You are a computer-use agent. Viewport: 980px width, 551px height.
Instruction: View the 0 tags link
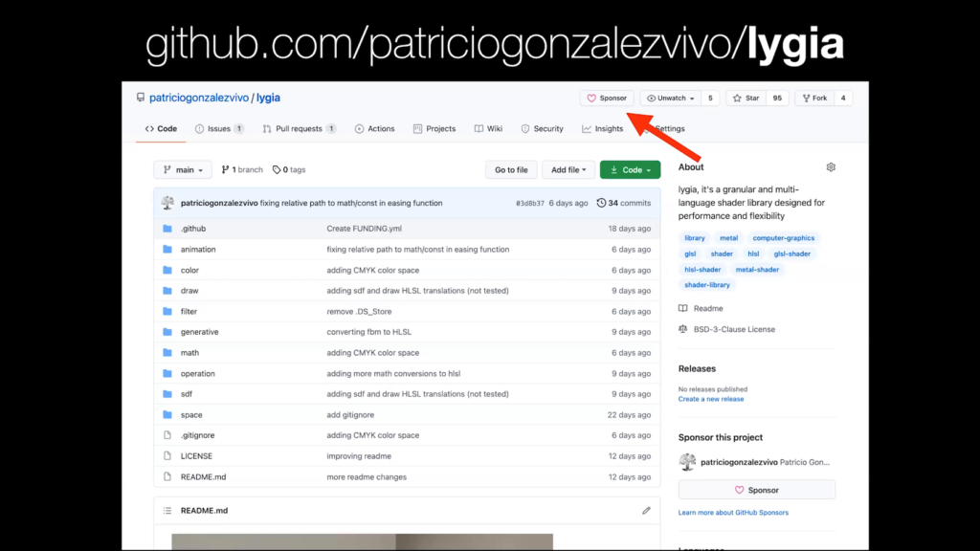(x=289, y=170)
